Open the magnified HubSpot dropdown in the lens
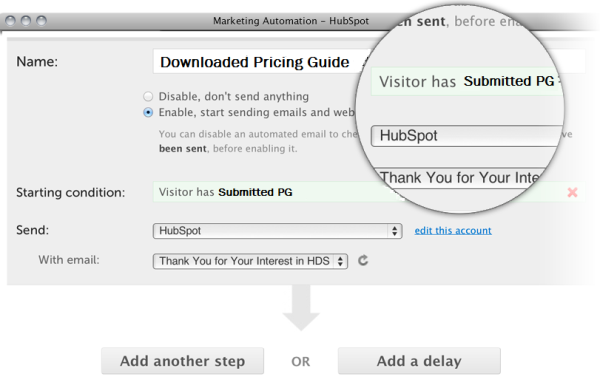Image resolution: width=600 pixels, height=388 pixels. 467,135
